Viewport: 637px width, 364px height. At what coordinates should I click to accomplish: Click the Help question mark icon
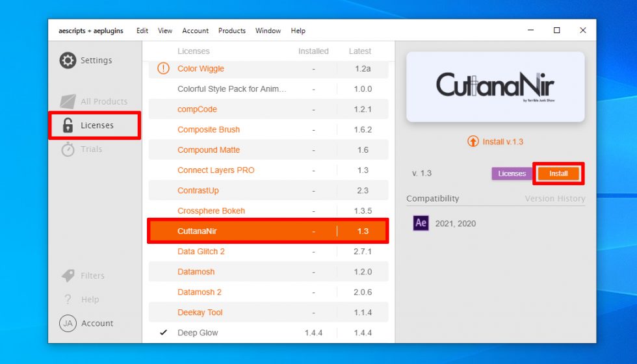[68, 300]
